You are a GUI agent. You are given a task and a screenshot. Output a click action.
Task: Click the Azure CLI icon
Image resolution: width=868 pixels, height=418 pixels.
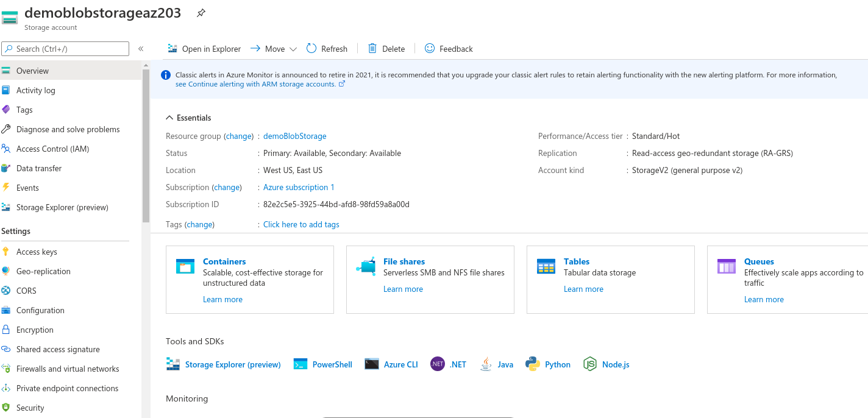[372, 364]
